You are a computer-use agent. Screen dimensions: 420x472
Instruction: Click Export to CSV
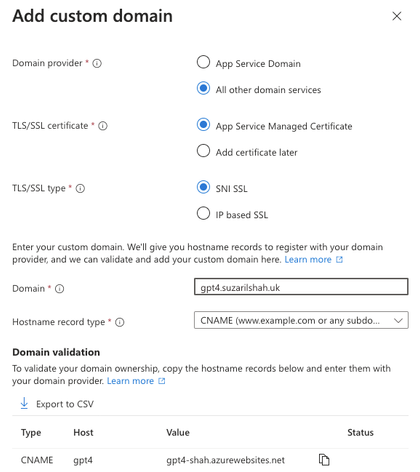pyautogui.click(x=57, y=404)
